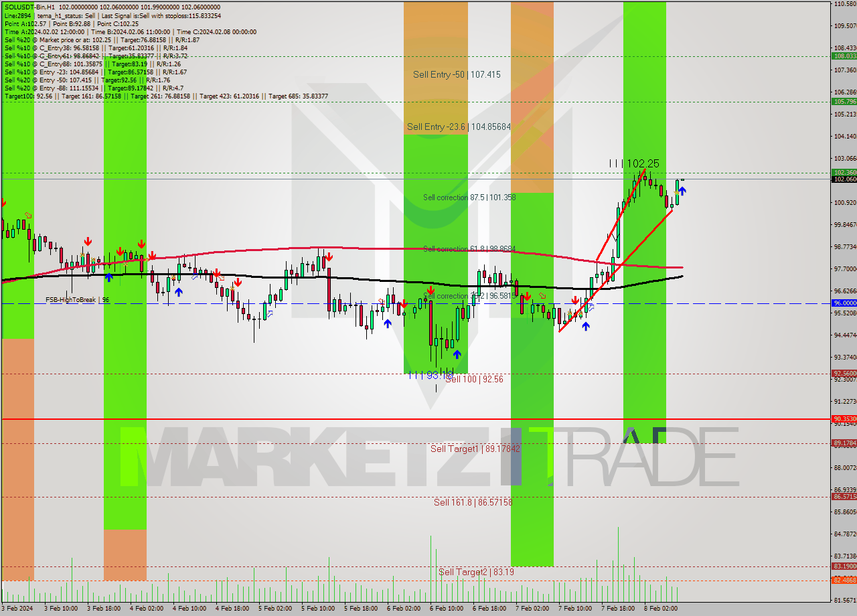The width and height of the screenshot is (857, 616).
Task: Click the red 82.486 price tag
Action: click(844, 581)
